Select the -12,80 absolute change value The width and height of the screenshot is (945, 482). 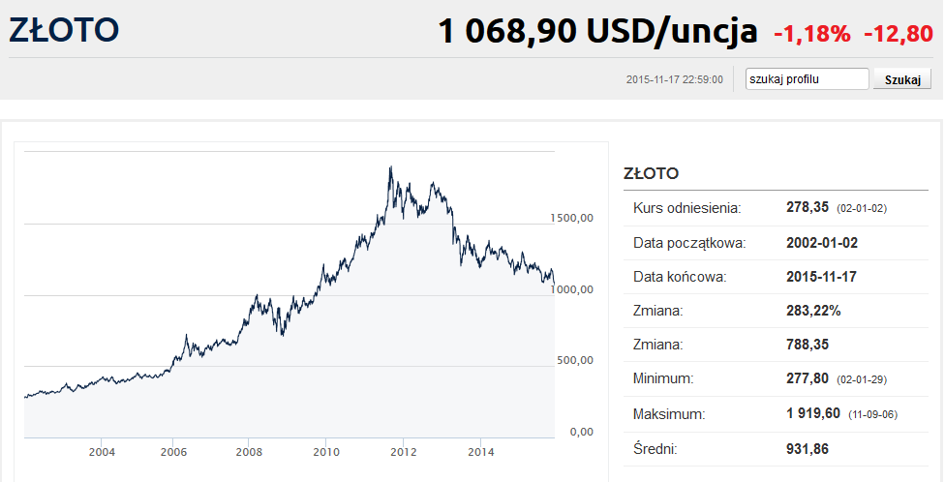pyautogui.click(x=898, y=34)
